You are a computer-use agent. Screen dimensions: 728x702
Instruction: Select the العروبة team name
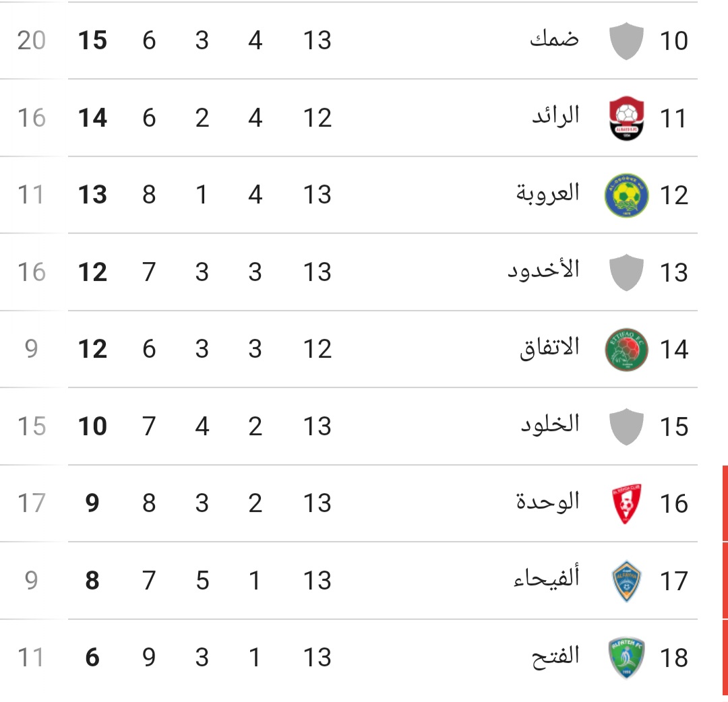tap(548, 193)
